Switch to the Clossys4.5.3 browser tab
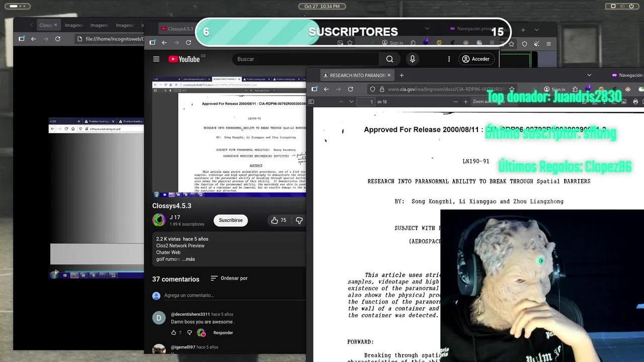The width and height of the screenshot is (644, 362). pyautogui.click(x=177, y=29)
